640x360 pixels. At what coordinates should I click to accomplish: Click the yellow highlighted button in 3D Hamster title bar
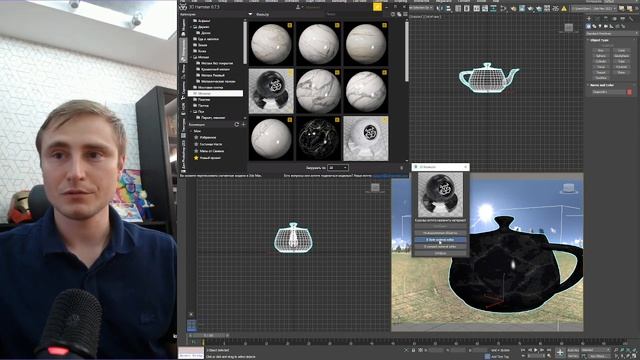pos(377,7)
